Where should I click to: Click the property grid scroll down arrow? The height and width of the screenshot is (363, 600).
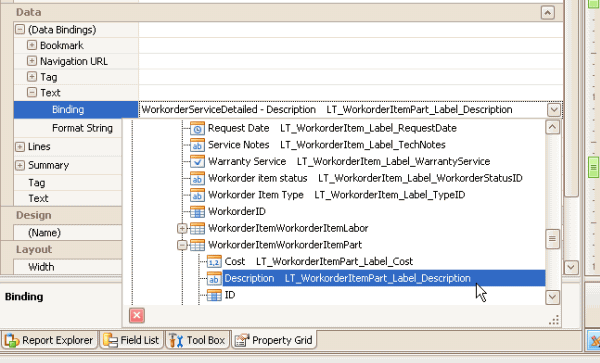pos(571,267)
